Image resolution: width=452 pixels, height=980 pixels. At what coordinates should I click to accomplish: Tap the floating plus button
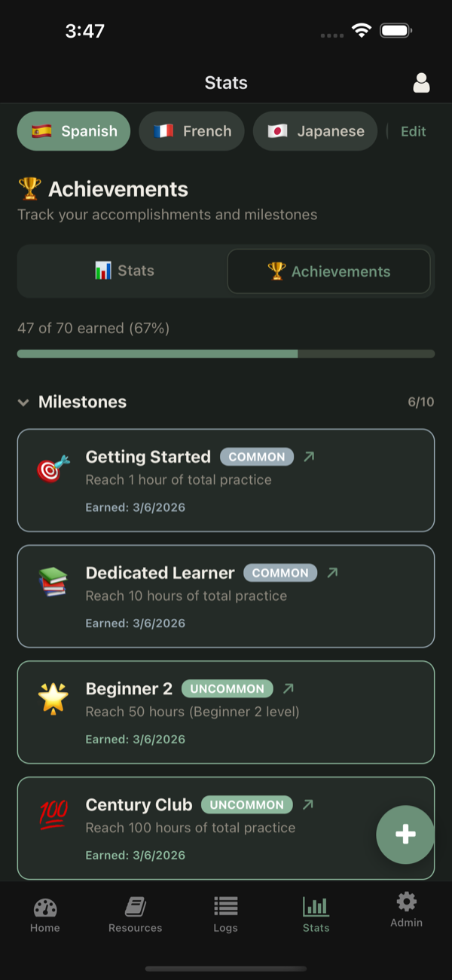click(405, 835)
